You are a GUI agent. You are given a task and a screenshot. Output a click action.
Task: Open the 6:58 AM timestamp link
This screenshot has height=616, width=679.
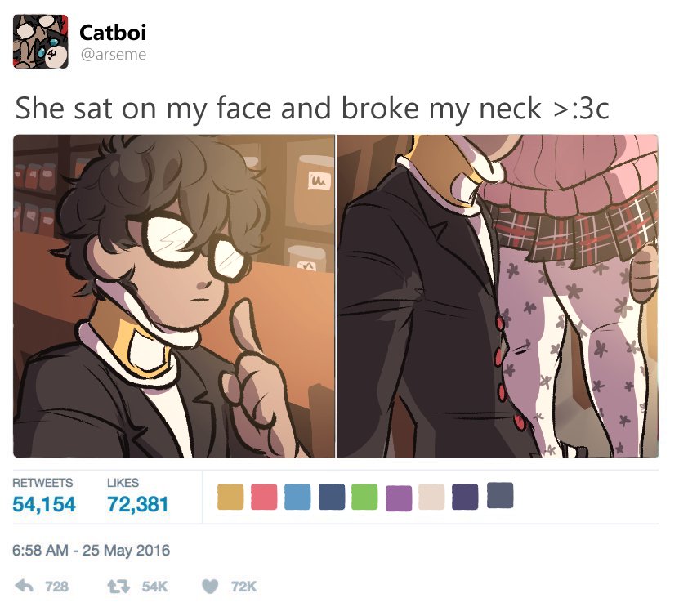click(91, 550)
